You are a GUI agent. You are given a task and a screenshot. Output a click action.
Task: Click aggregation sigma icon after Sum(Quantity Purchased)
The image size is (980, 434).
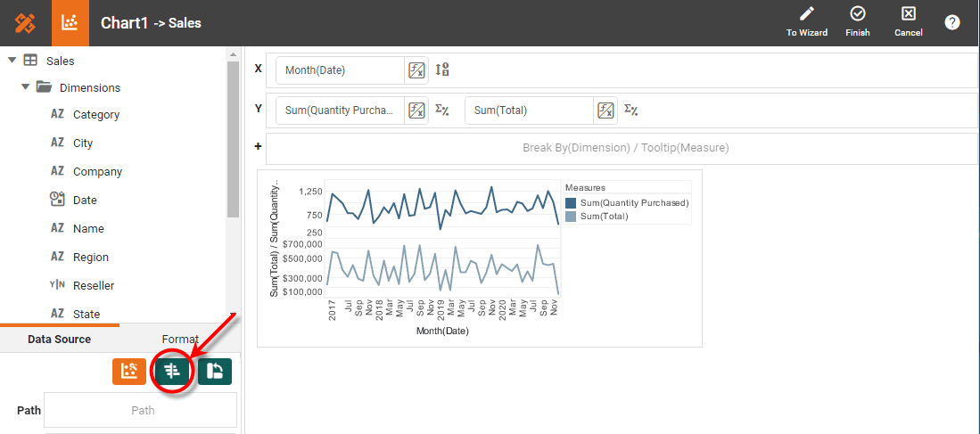441,111
